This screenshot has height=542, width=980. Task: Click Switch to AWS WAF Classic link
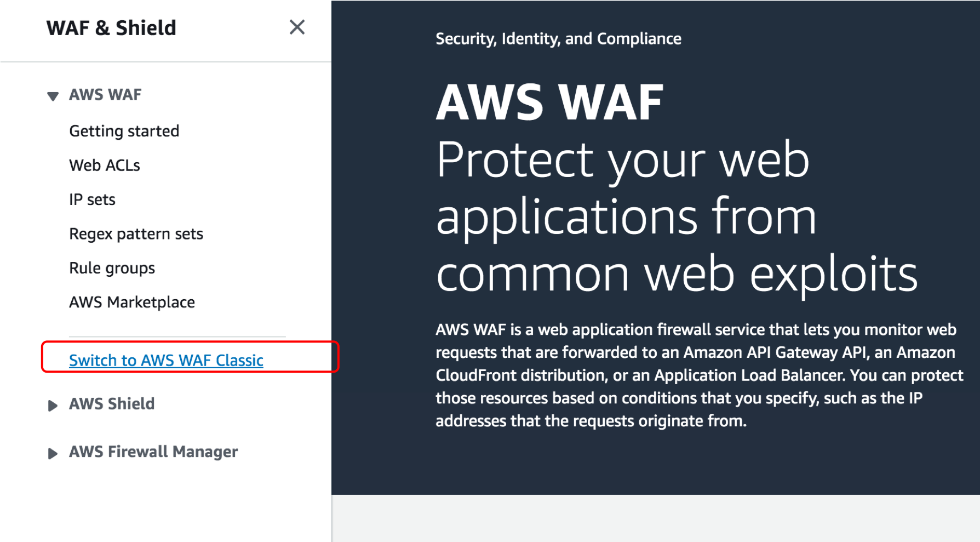pyautogui.click(x=166, y=360)
